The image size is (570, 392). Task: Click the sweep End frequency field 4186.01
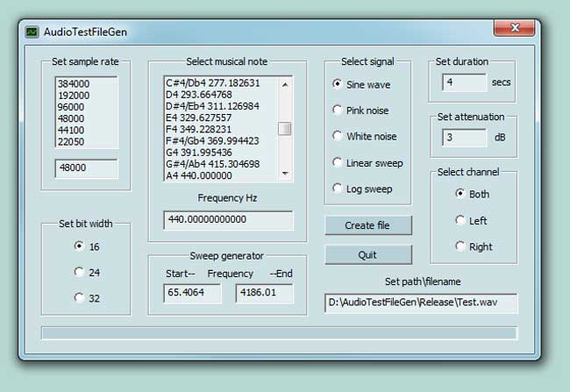tap(264, 293)
